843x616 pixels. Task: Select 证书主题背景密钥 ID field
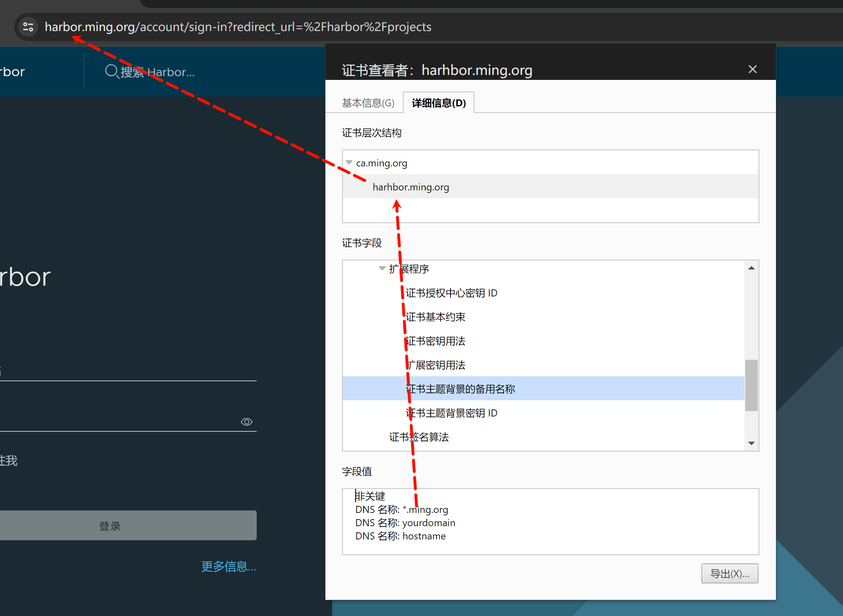tap(451, 413)
